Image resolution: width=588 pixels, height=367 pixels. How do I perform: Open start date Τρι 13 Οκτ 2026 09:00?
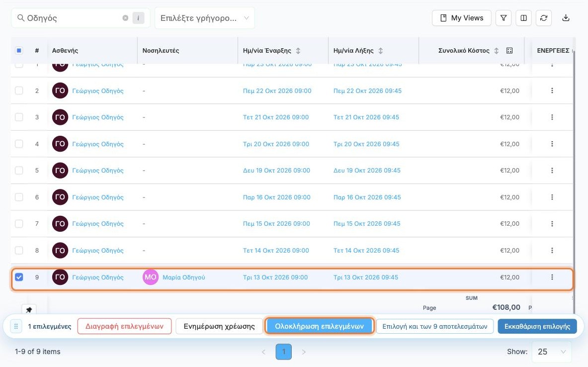point(275,277)
